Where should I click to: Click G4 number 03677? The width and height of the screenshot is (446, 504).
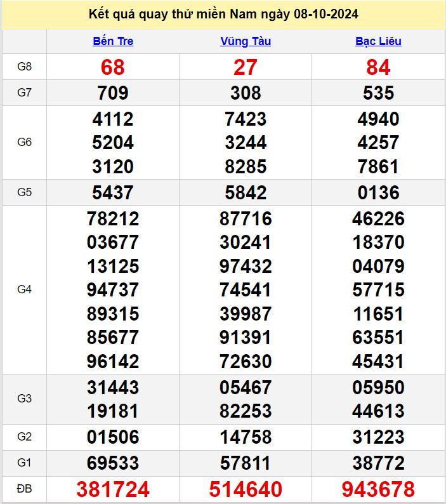click(x=113, y=242)
